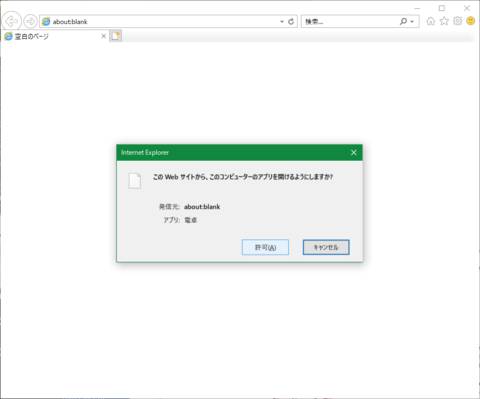
Task: Maximize the browser window
Action: (442, 8)
